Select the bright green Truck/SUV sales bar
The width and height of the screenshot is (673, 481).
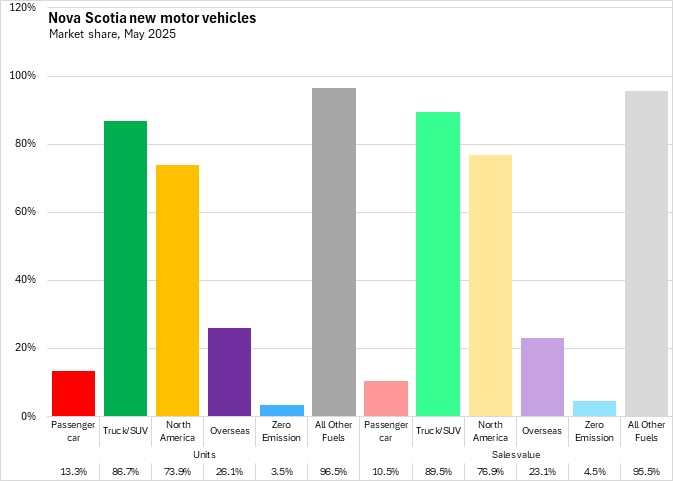[x=438, y=264]
